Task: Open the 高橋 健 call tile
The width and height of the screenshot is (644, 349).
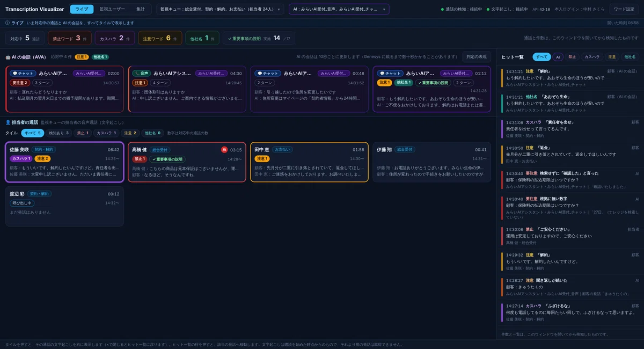Action: [x=187, y=162]
